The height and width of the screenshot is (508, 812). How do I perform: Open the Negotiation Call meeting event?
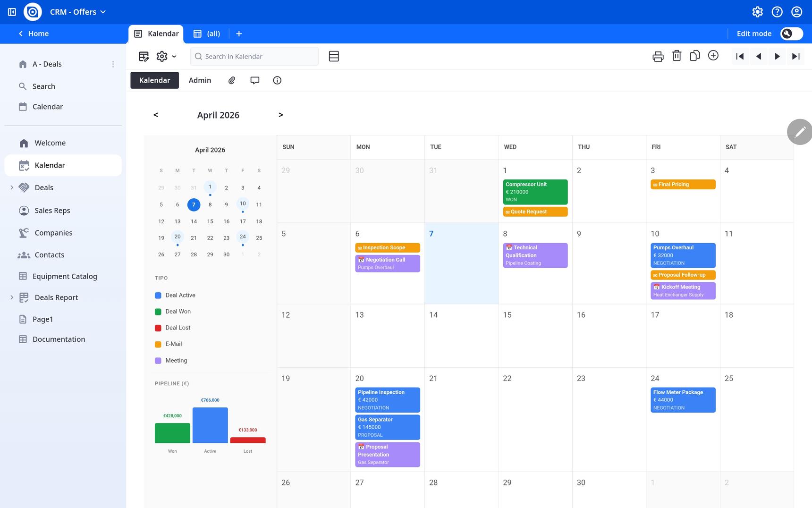[x=388, y=263]
